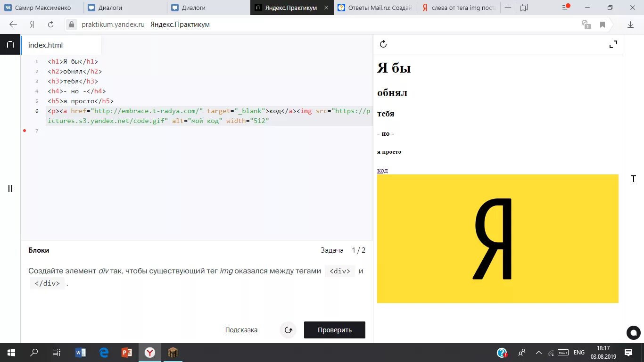Close the Яндекс.Практикум tab

326,8
